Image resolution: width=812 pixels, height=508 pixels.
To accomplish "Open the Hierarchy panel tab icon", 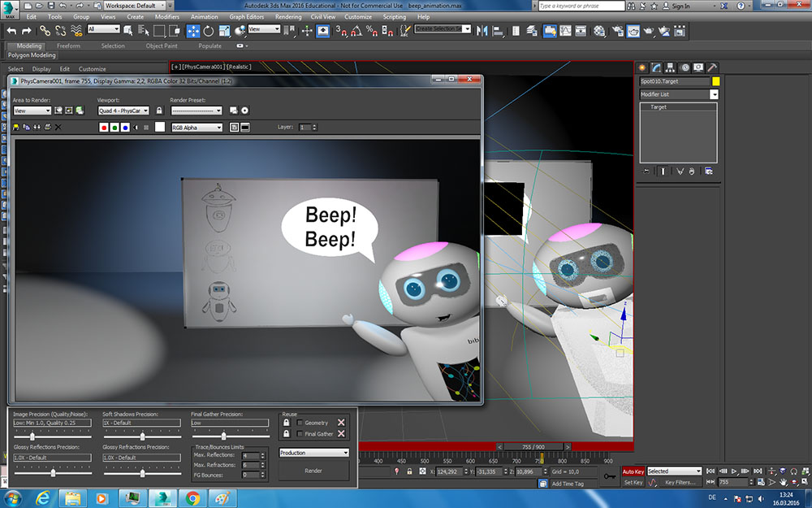I will pos(670,67).
